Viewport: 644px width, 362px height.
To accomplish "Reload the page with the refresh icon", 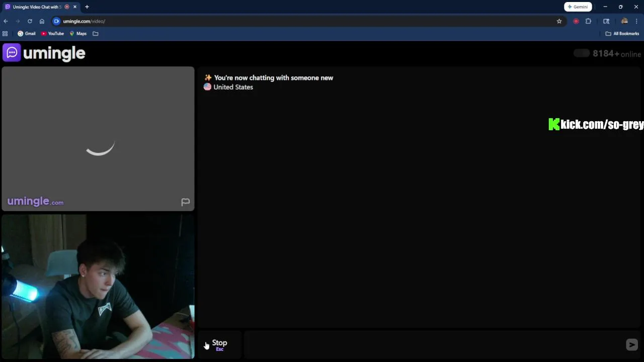I will 30,21.
